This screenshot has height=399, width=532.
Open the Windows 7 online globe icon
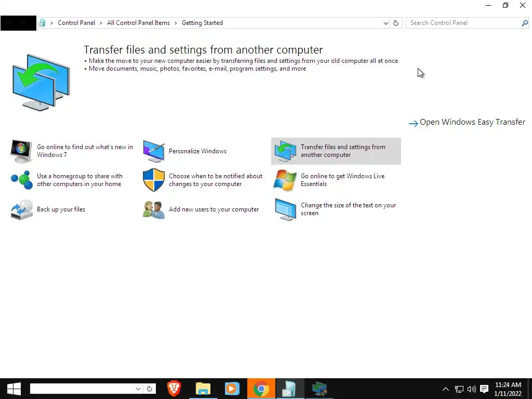[21, 151]
